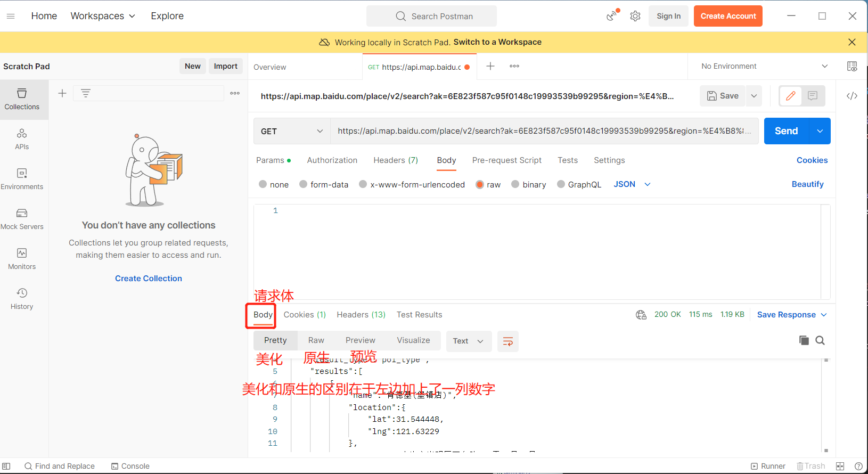868x474 pixels.
Task: Click the Send button
Action: (x=787, y=131)
